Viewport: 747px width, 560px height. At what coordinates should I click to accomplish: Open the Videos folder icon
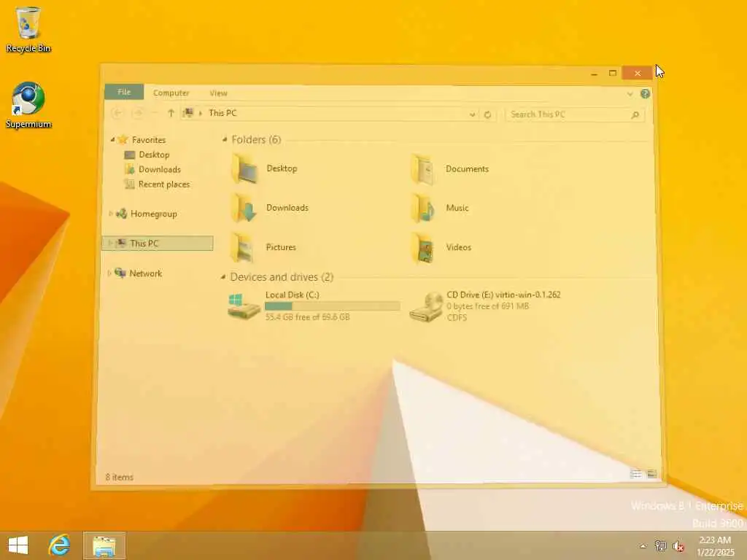click(423, 248)
